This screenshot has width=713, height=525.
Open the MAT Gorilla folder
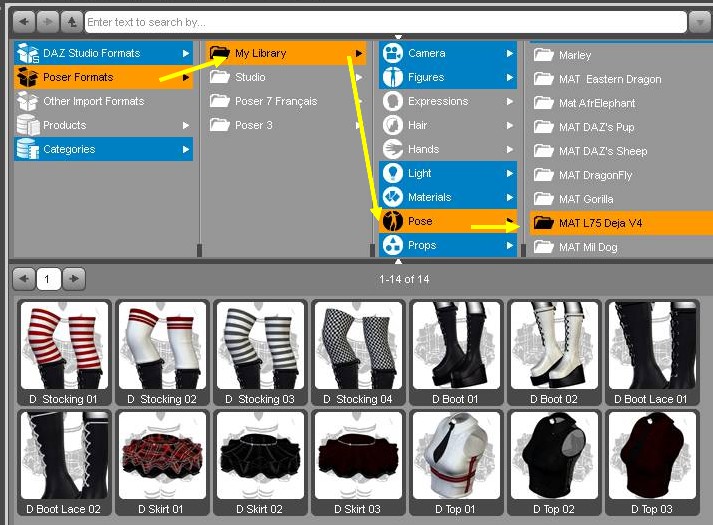click(621, 199)
